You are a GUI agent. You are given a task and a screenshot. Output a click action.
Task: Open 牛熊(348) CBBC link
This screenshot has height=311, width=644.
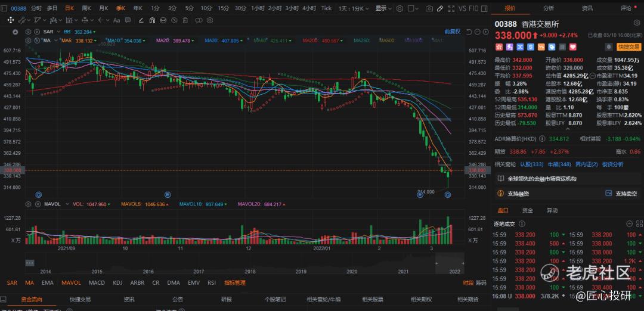(x=559, y=164)
